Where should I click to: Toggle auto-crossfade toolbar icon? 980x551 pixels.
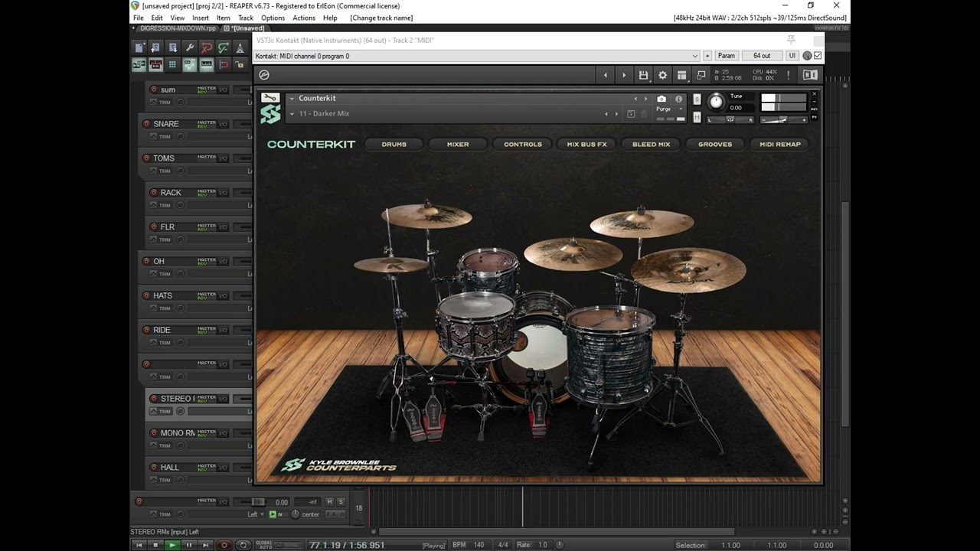click(139, 65)
